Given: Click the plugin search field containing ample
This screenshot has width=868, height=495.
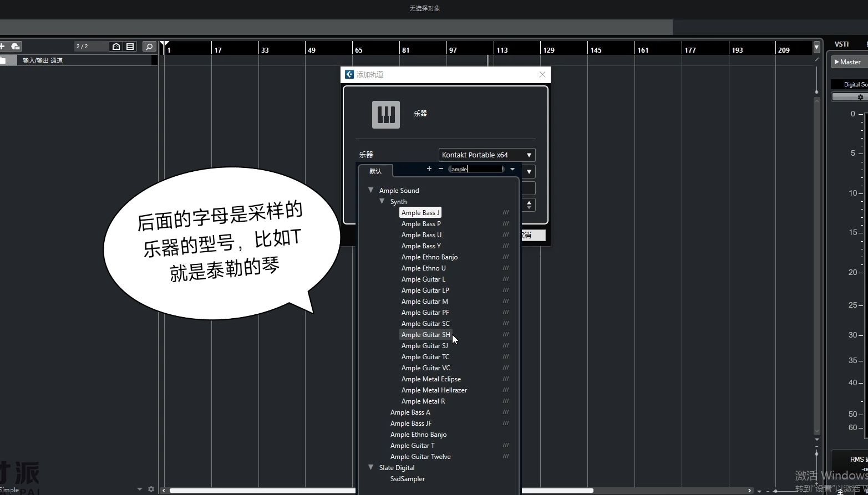Looking at the screenshot, I should 476,169.
